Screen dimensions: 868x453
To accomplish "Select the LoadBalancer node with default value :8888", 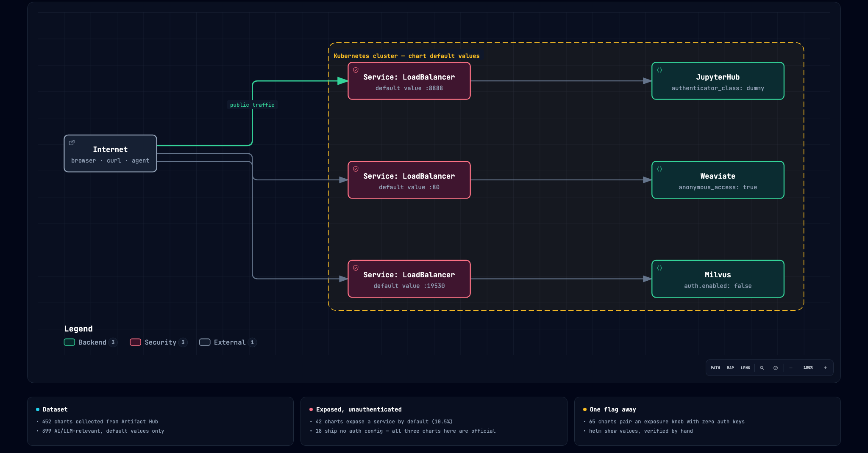I will tap(409, 81).
